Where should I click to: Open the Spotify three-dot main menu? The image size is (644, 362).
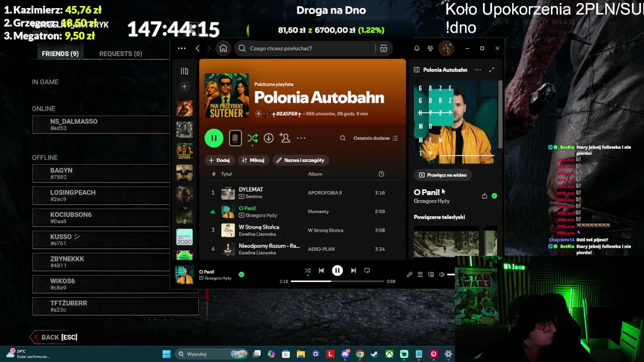(x=182, y=48)
